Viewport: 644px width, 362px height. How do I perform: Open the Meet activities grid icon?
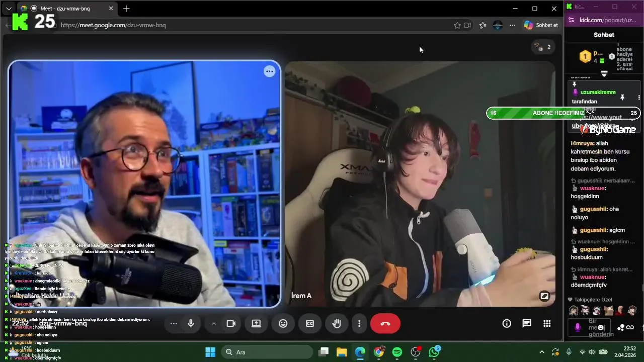tap(547, 324)
